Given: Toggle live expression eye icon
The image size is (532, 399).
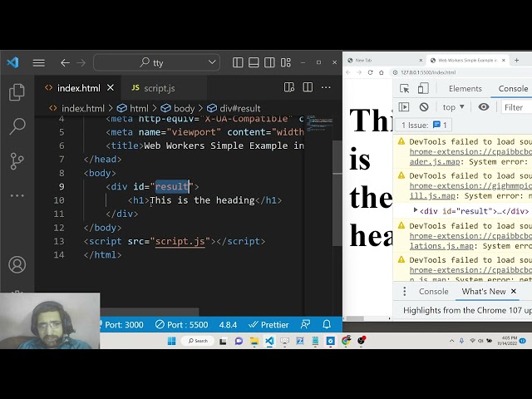Looking at the screenshot, I should pos(484,107).
